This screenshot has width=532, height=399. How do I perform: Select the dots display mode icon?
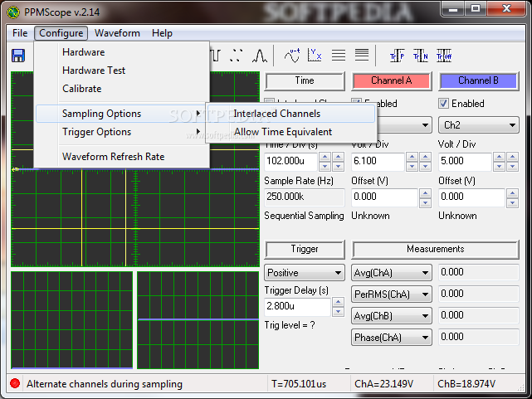236,56
